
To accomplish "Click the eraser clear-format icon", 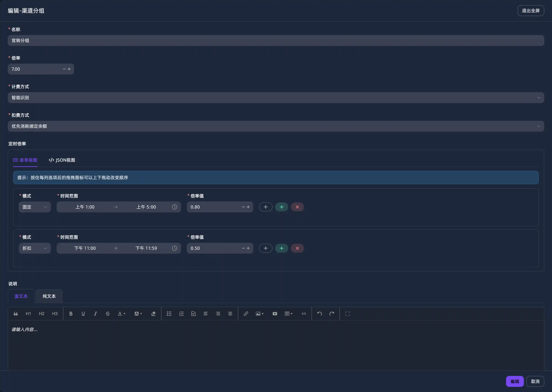I will click(x=153, y=314).
